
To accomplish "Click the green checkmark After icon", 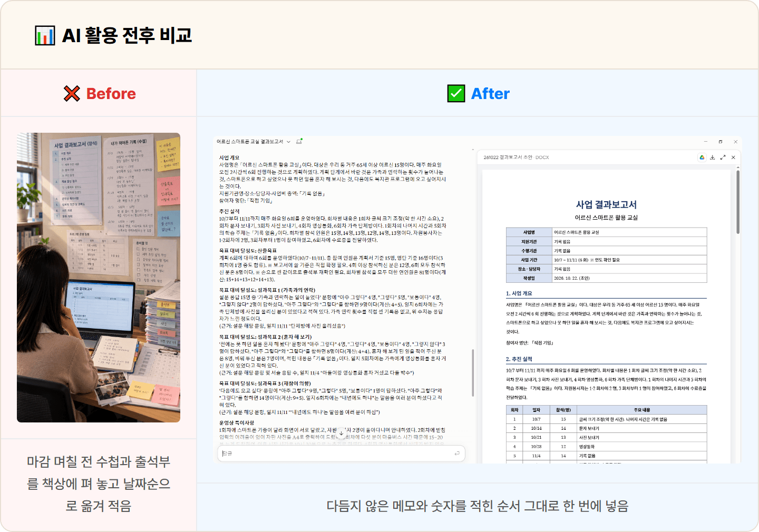I will coord(456,94).
